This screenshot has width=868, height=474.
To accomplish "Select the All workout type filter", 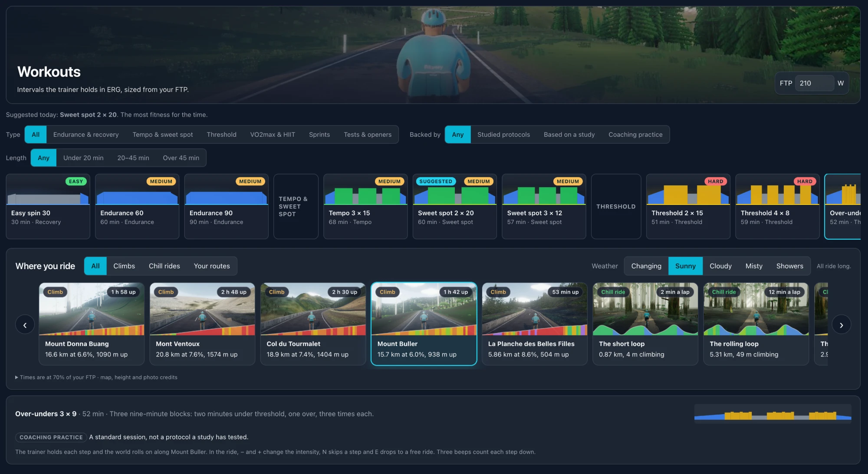I will coord(36,135).
